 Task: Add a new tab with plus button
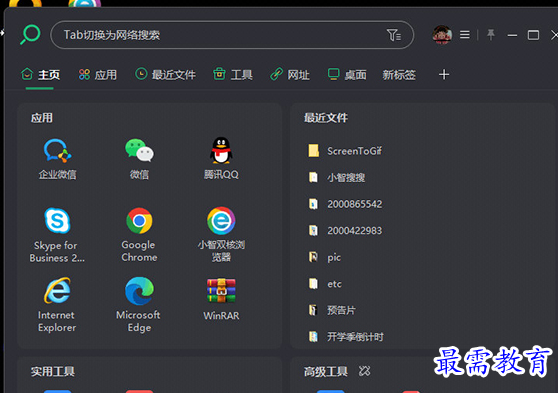pyautogui.click(x=444, y=75)
